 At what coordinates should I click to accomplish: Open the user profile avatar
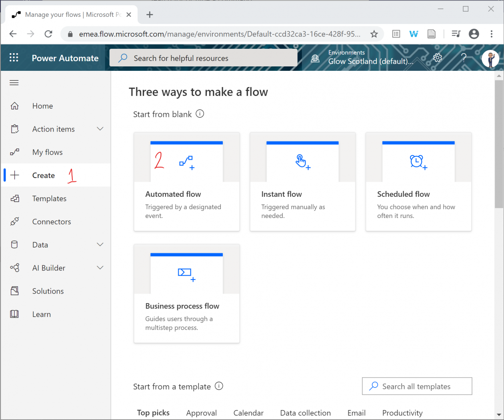(490, 58)
